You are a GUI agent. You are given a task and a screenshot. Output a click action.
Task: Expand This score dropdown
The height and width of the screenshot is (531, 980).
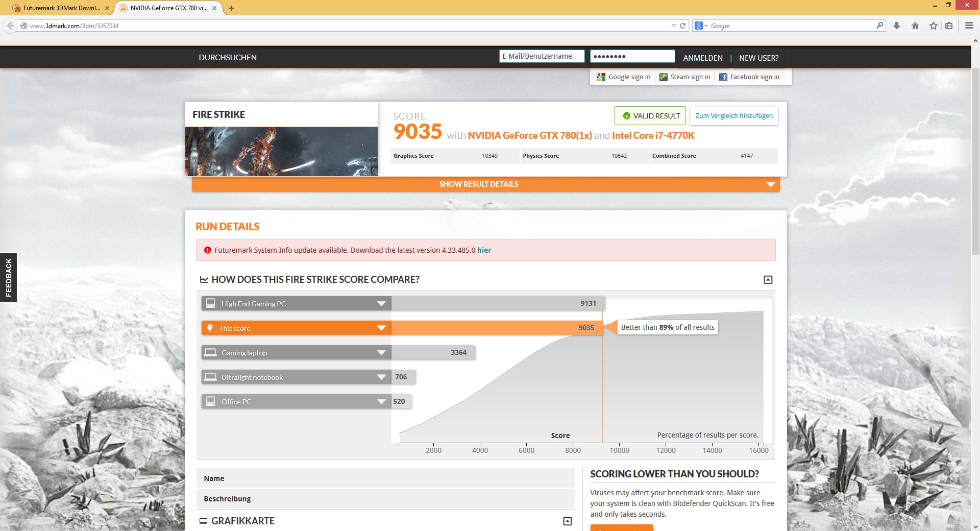381,328
